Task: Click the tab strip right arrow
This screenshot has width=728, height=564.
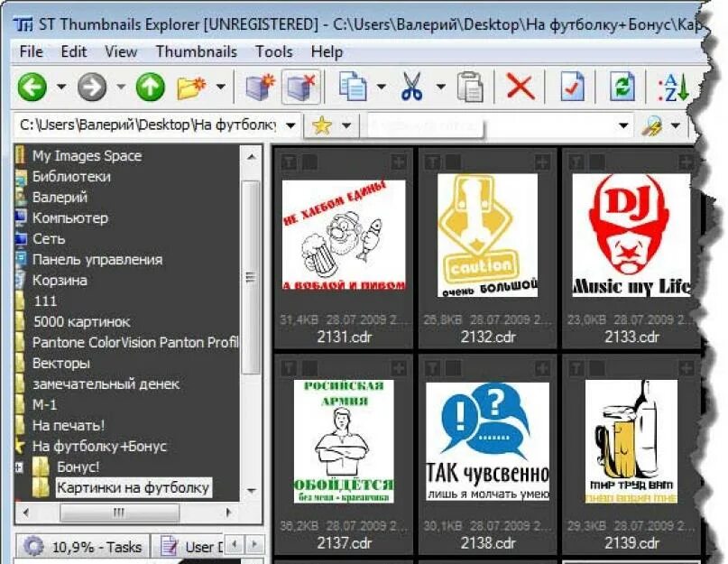Action: tap(254, 544)
